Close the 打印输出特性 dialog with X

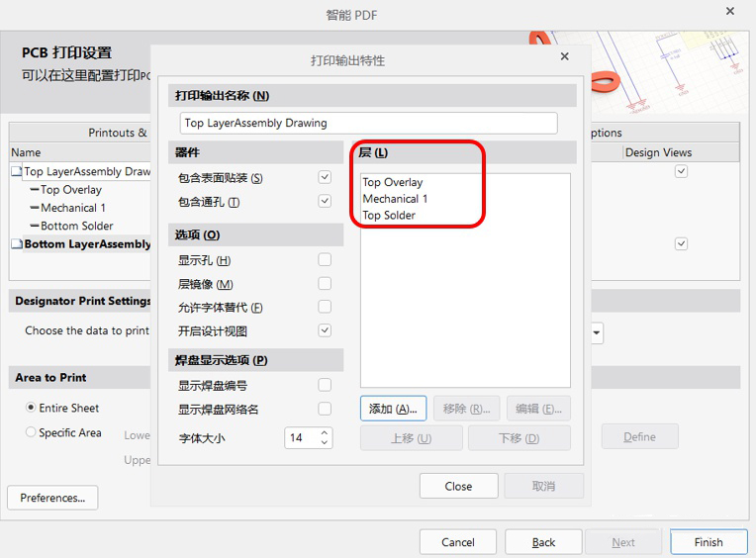click(x=565, y=56)
